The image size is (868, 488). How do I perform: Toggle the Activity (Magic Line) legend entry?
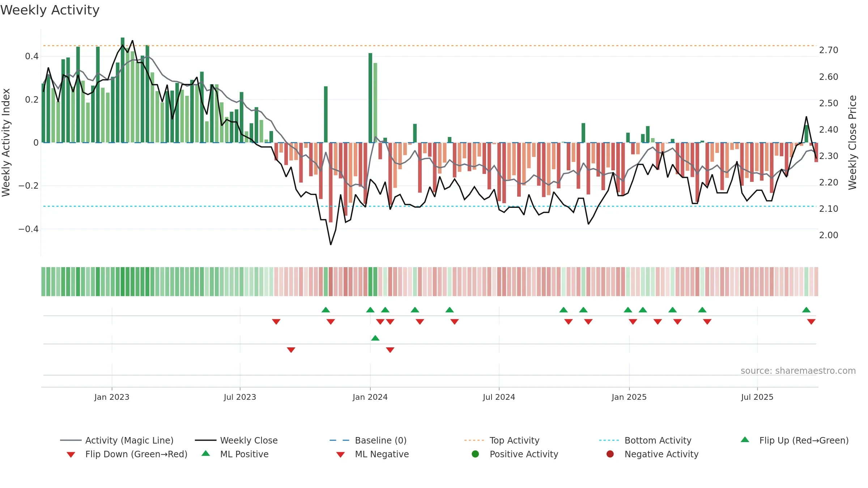tap(117, 440)
